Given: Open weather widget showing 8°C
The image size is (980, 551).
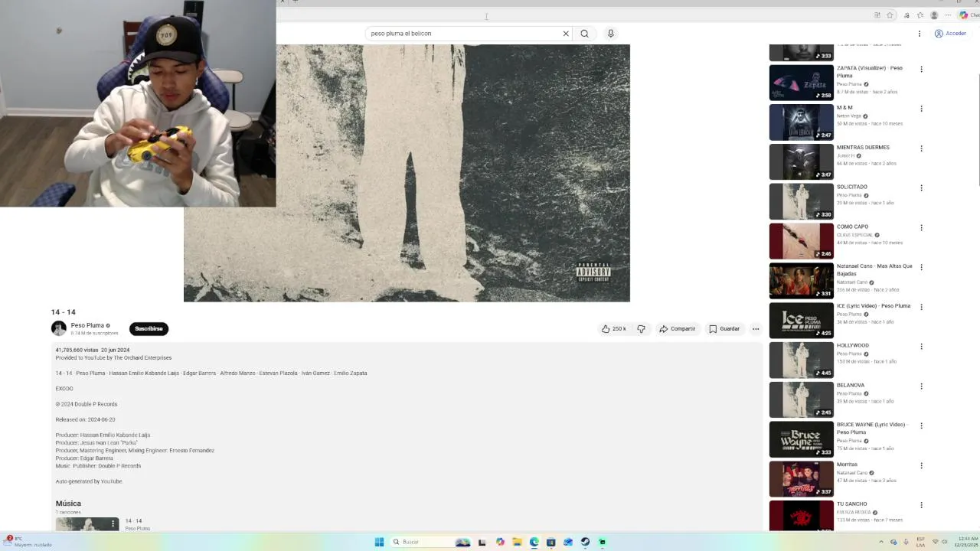Looking at the screenshot, I should click(28, 542).
